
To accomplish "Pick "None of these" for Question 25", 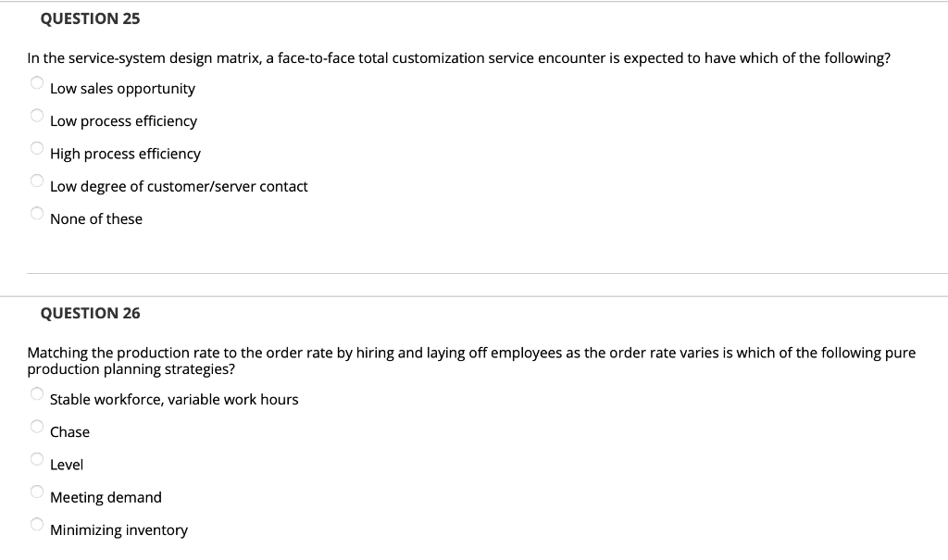I will click(37, 212).
